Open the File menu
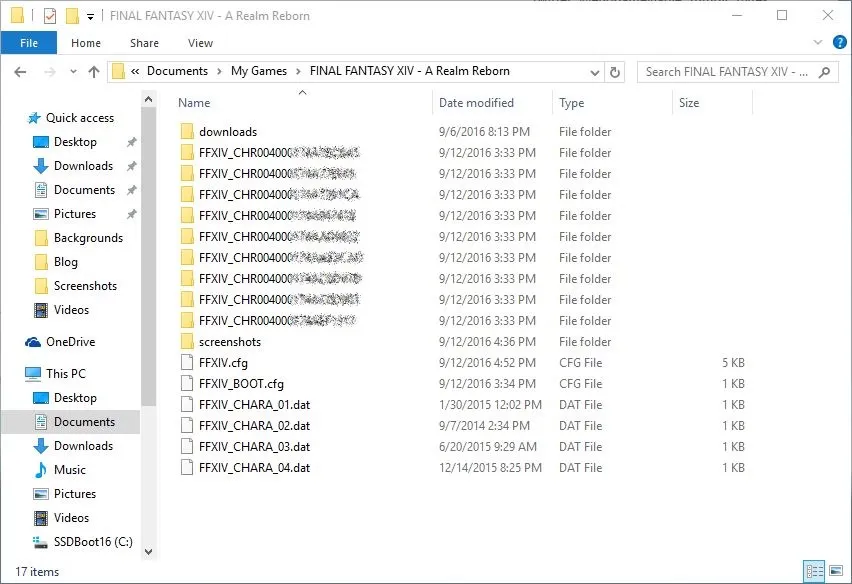This screenshot has width=852, height=584. 29,43
